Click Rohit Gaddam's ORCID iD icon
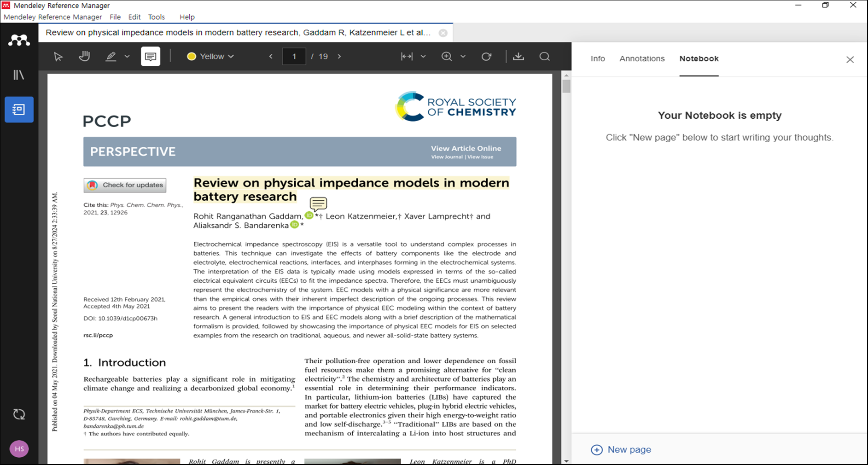The height and width of the screenshot is (465, 868). coord(309,215)
